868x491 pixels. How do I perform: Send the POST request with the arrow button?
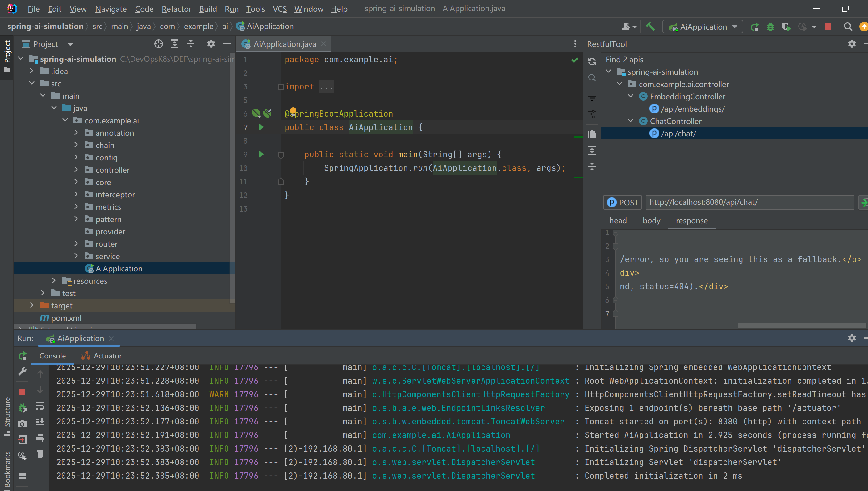pyautogui.click(x=863, y=202)
